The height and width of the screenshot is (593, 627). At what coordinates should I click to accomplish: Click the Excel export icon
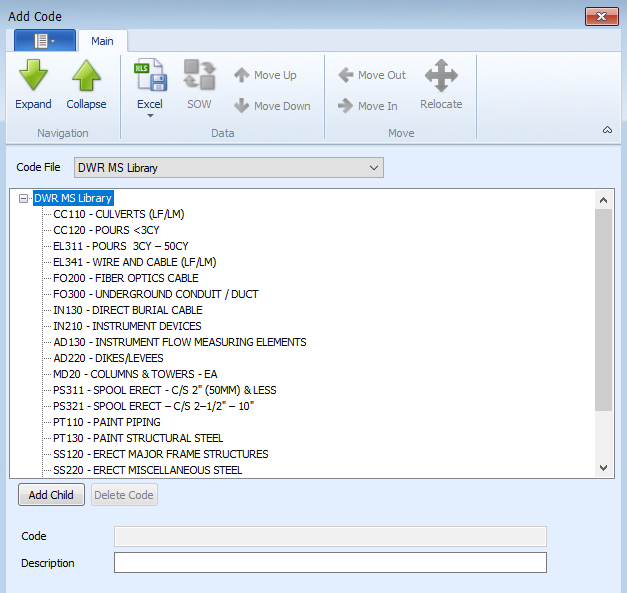coord(150,76)
